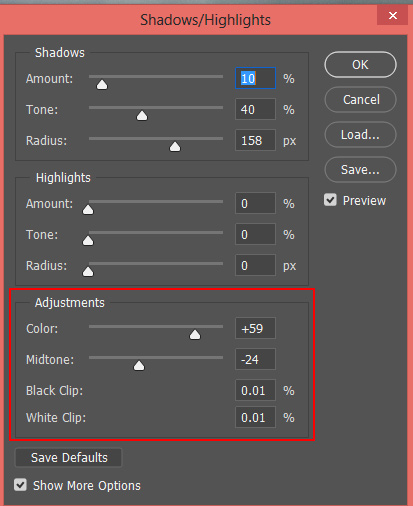Click the Save... settings button
This screenshot has height=506, width=413.
(x=360, y=170)
